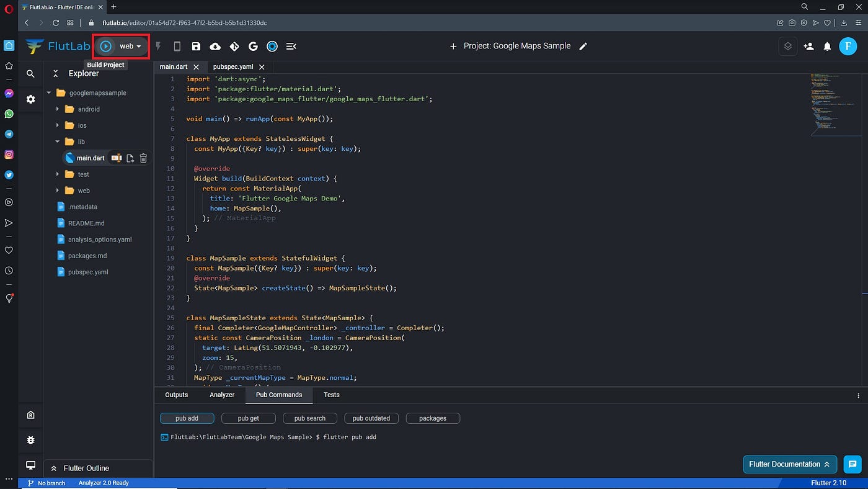
Task: Click the monitor icon at sidebar bottom
Action: click(30, 465)
